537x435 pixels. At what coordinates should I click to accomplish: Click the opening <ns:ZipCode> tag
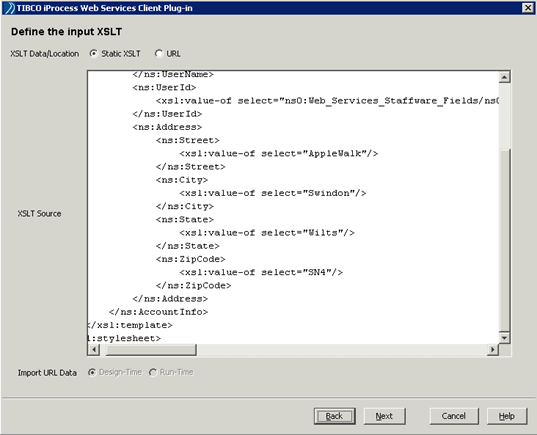pyautogui.click(x=191, y=259)
